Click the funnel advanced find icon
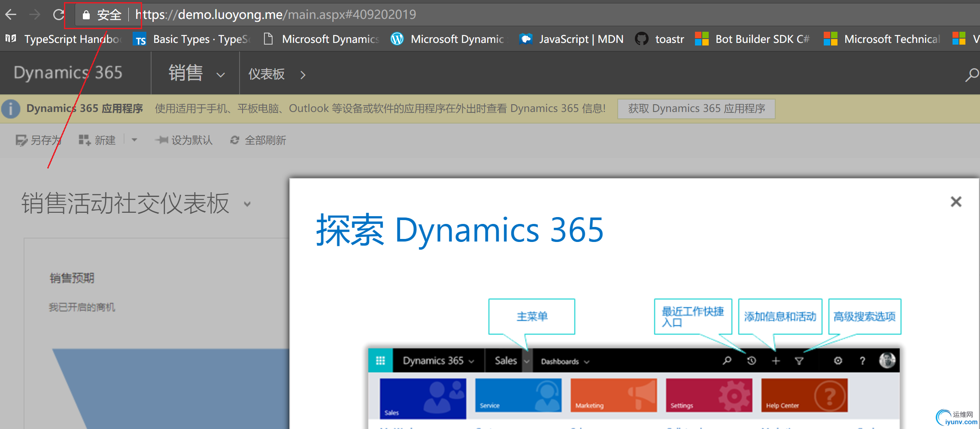The image size is (980, 429). 799,361
